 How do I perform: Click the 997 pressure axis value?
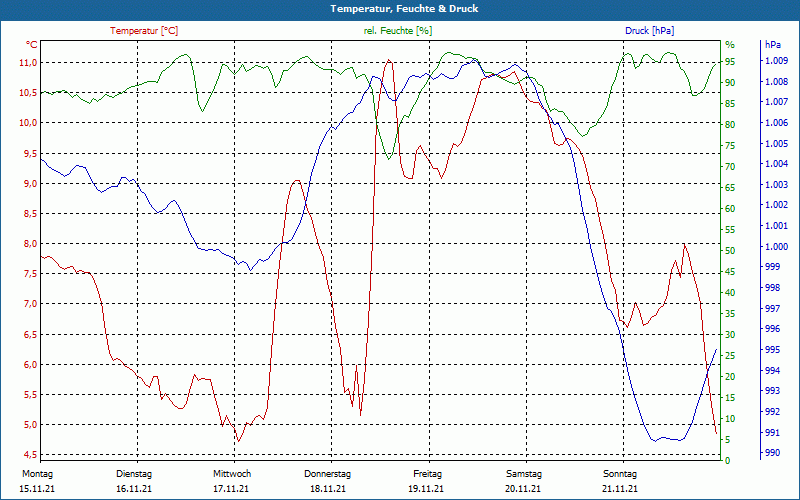(772, 309)
